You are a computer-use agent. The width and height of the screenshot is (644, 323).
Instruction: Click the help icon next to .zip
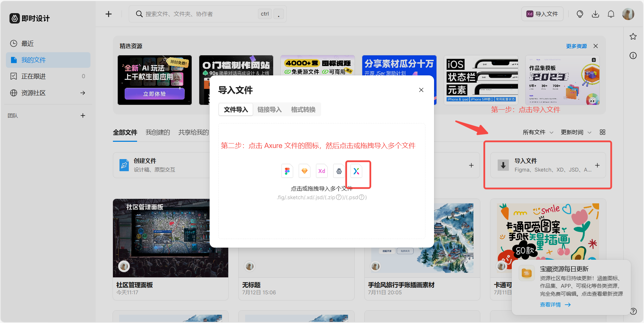339,197
